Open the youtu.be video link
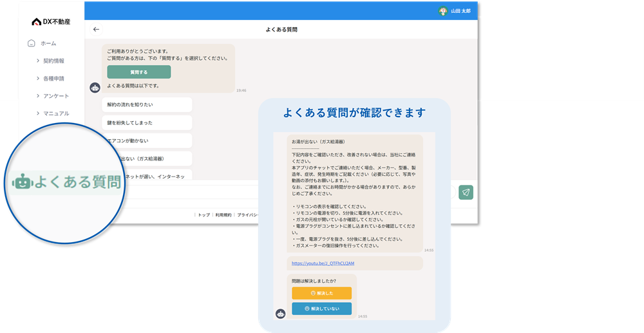Viewport: 644px width, 333px height. click(323, 263)
